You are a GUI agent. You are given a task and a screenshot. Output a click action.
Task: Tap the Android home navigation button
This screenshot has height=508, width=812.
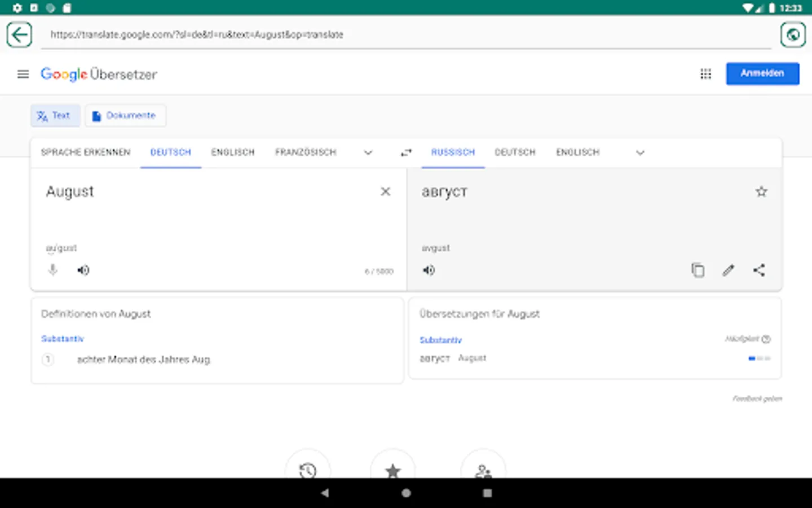406,493
